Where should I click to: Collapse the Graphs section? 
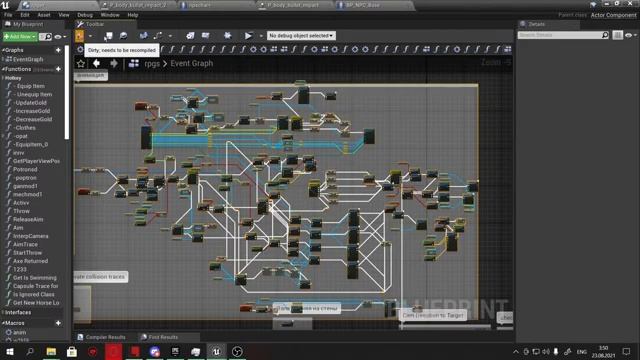pos(3,50)
